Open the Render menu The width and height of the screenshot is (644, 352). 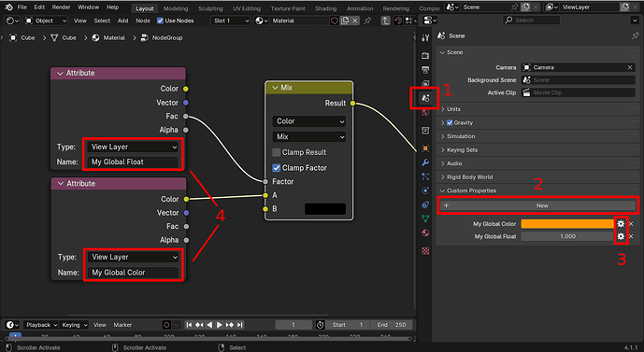point(61,7)
